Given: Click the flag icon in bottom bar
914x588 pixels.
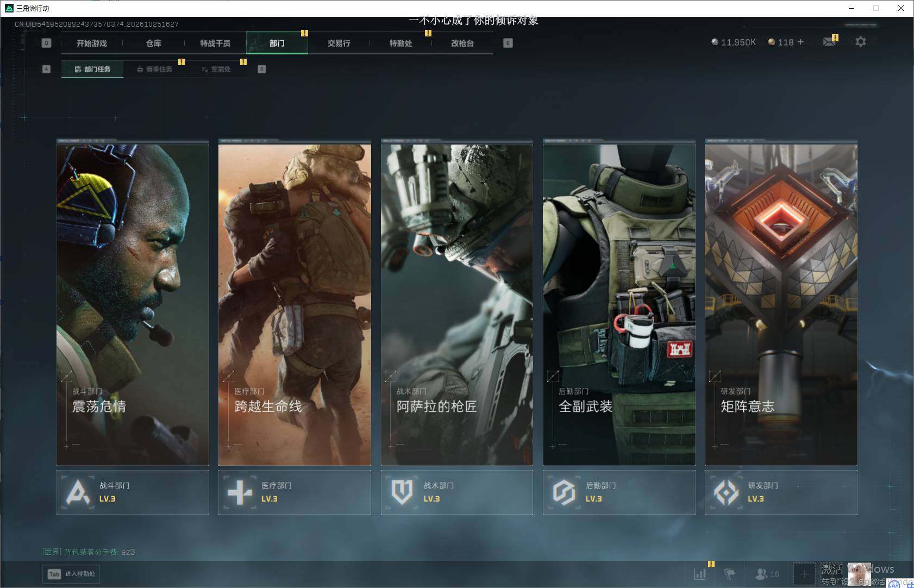Looking at the screenshot, I should [730, 573].
